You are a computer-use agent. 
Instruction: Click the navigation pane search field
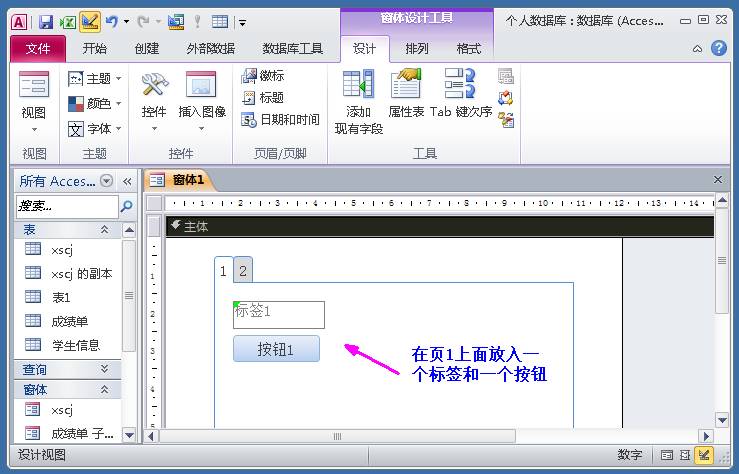tap(67, 206)
